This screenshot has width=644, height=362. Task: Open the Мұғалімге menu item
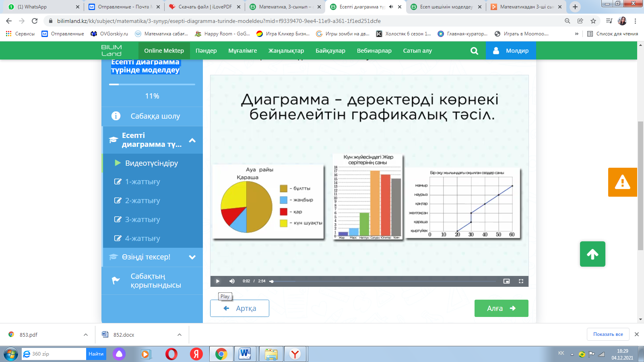(242, 51)
